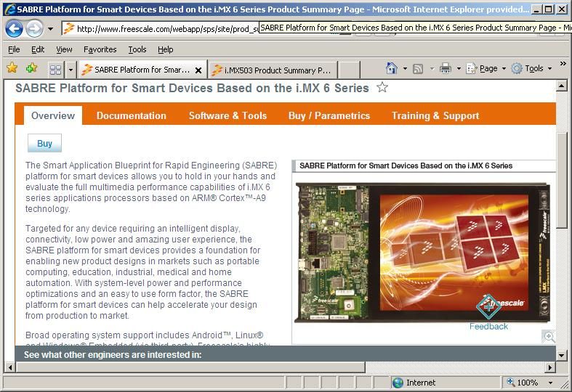Click the Freescale favicon in address bar
The height and width of the screenshot is (392, 572).
point(69,29)
